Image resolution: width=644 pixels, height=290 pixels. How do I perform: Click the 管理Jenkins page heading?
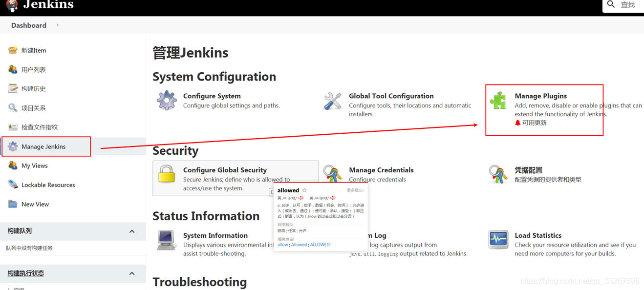coord(191,53)
